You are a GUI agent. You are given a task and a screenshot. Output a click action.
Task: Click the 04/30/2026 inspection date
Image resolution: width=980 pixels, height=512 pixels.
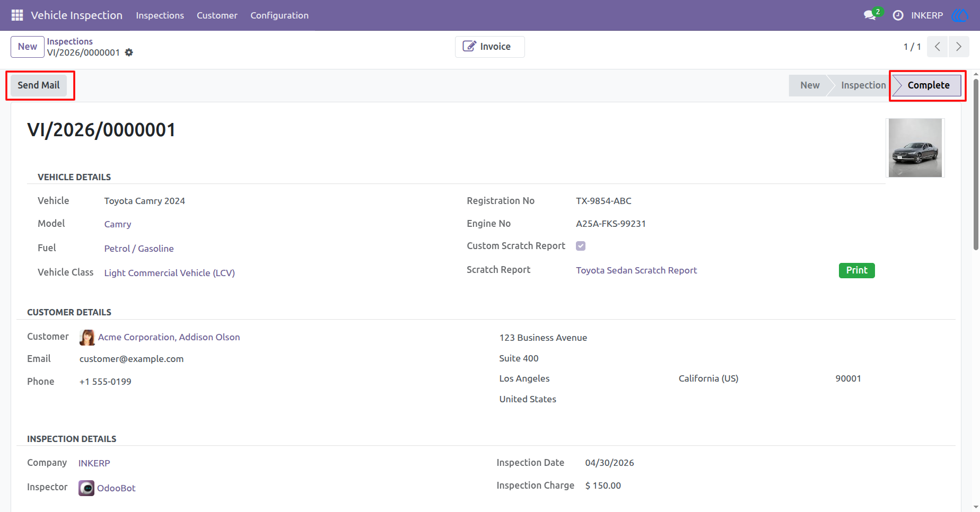tap(609, 463)
